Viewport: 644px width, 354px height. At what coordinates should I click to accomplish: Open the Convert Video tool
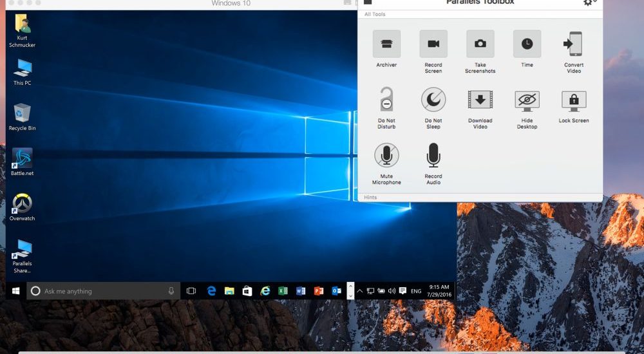(x=574, y=44)
